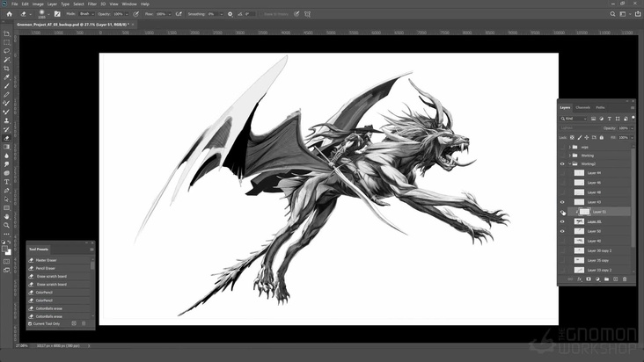The image size is (644, 362).
Task: Toggle pressure for opacity
Action: pos(136,14)
